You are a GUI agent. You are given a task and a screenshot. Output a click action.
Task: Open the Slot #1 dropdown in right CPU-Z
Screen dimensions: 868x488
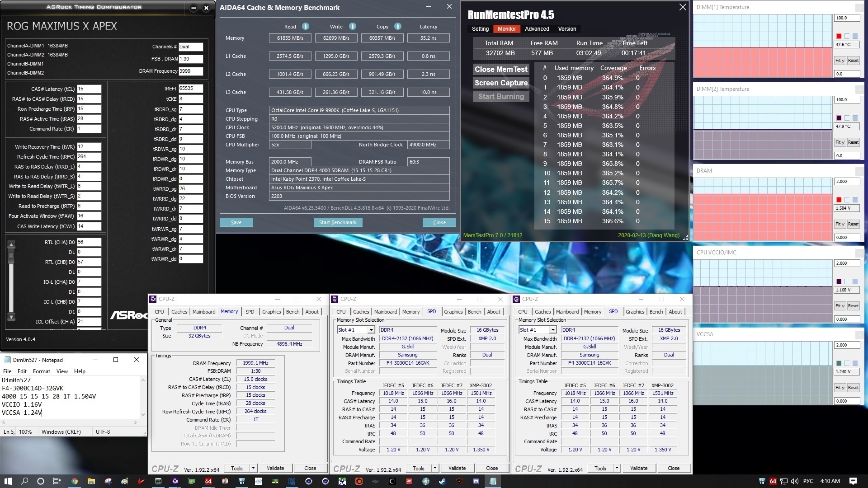[552, 330]
